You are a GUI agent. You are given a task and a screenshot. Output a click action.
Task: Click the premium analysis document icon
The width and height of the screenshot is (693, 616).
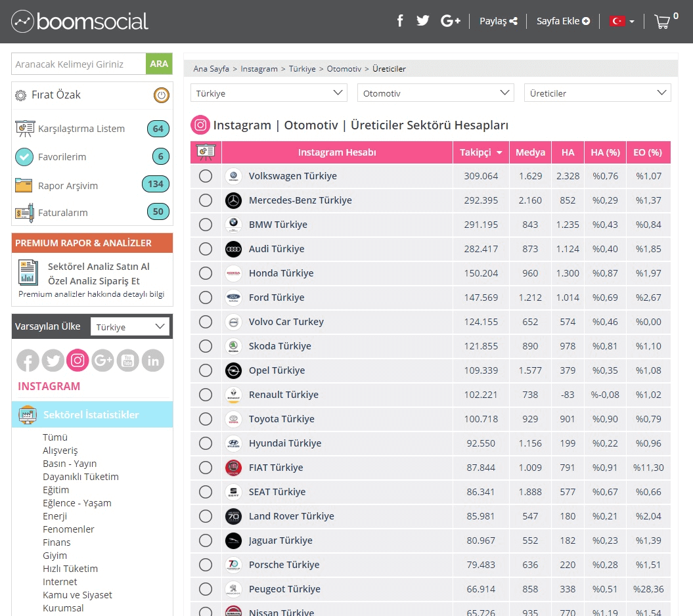point(28,272)
